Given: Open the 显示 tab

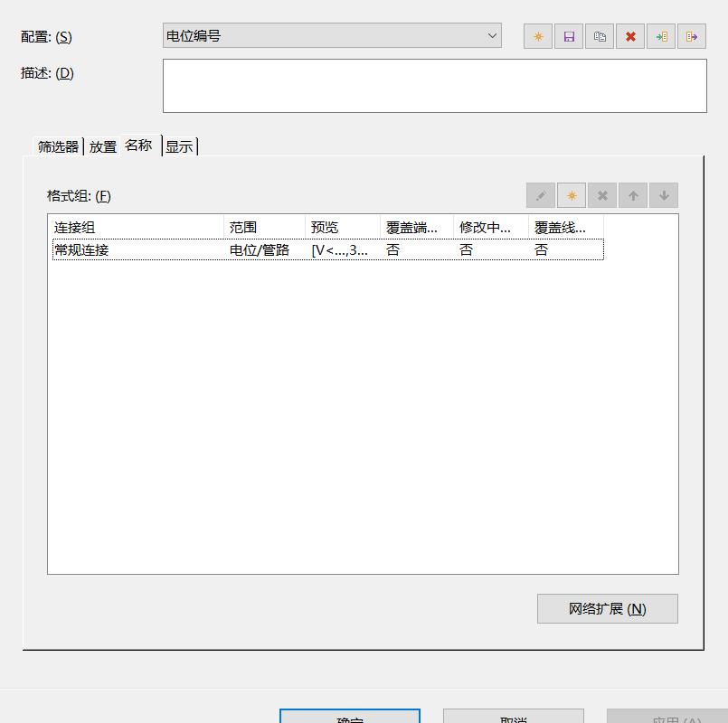Looking at the screenshot, I should (179, 146).
